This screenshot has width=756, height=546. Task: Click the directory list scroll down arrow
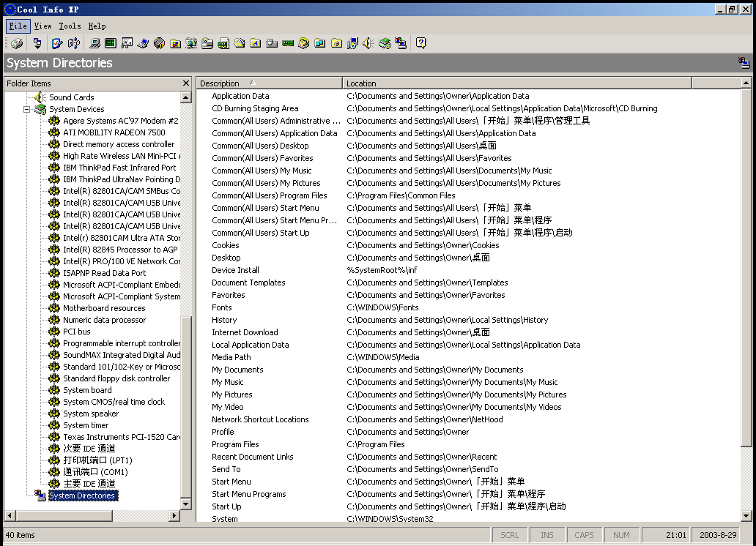pyautogui.click(x=746, y=516)
